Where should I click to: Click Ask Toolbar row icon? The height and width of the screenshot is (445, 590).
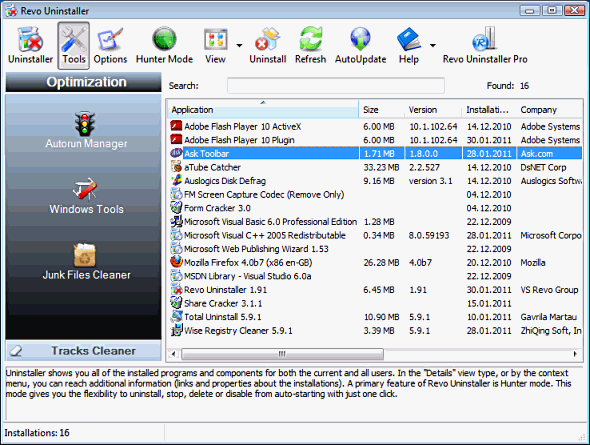click(x=176, y=153)
